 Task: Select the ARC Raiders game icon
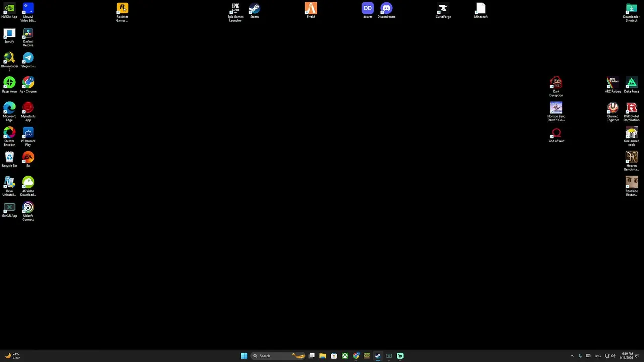tap(613, 85)
